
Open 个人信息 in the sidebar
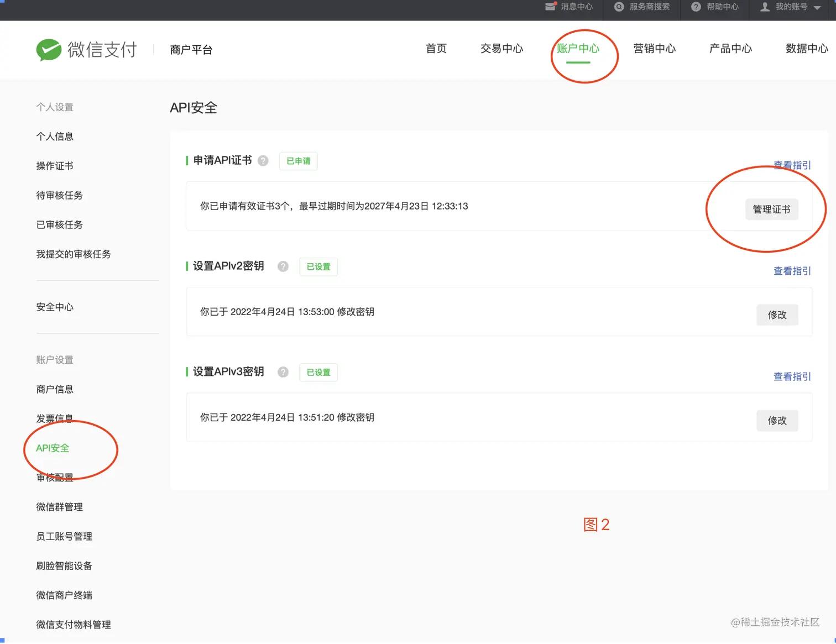point(55,137)
